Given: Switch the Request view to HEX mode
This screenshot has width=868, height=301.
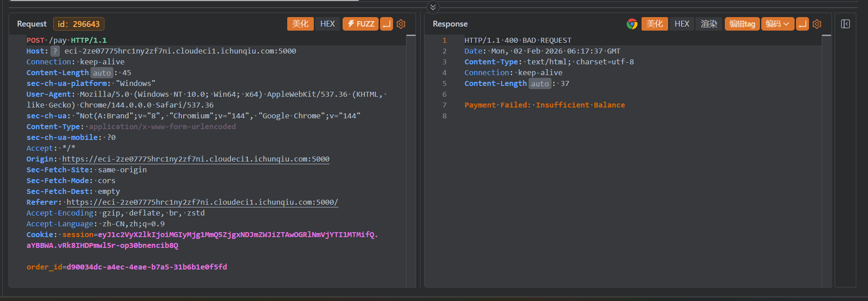Looking at the screenshot, I should [327, 24].
